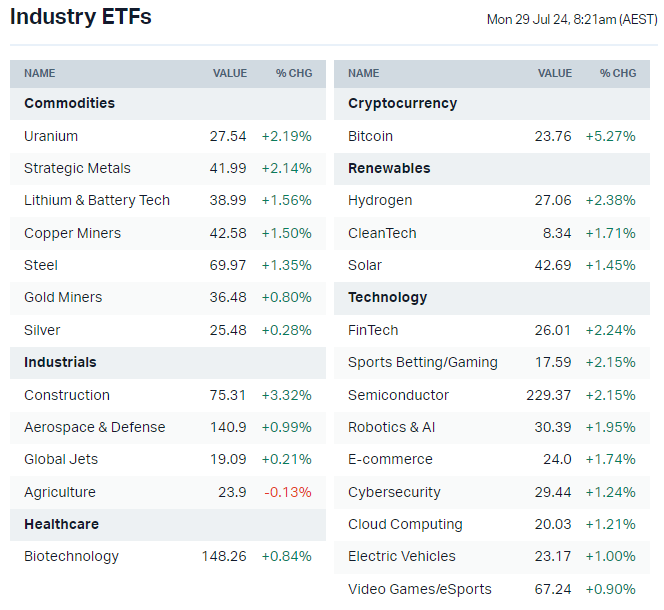Open the Copper Miners ETF

pos(72,233)
